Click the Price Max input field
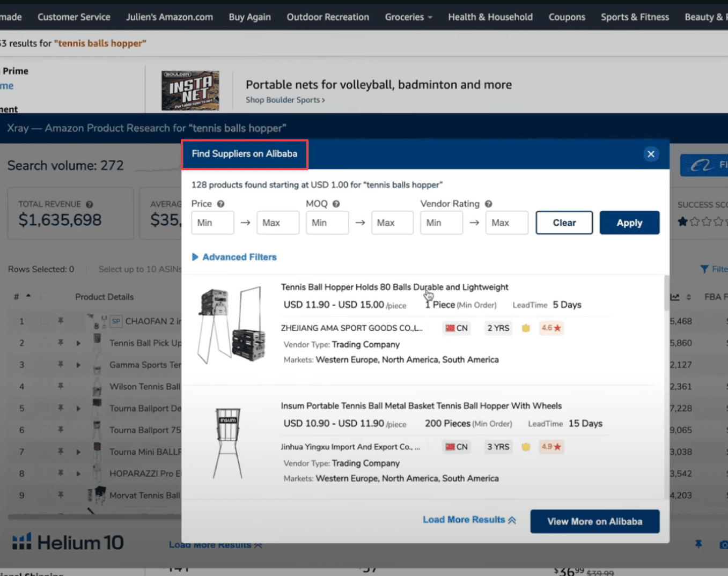This screenshot has width=728, height=576. (x=278, y=223)
